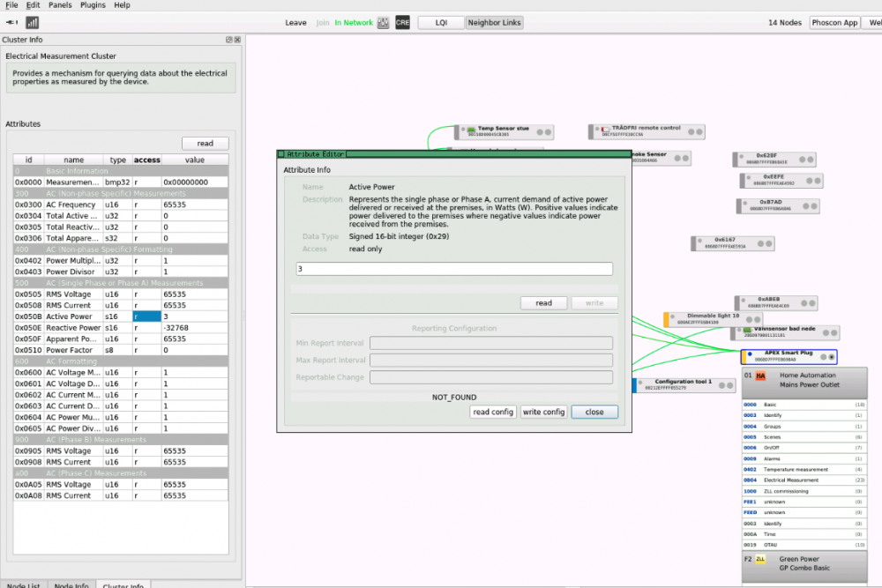Close the Cluster Info panel
Image resolution: width=882 pixels, height=588 pixels.
237,40
